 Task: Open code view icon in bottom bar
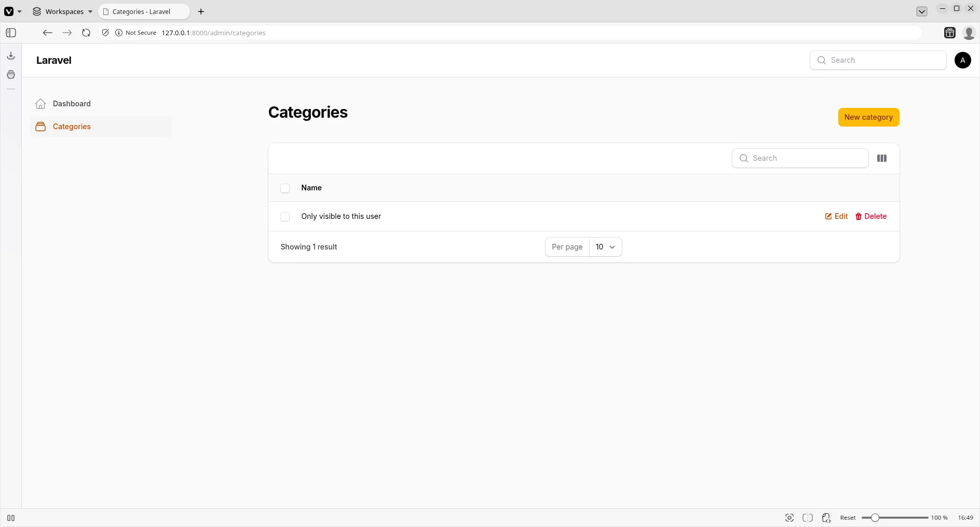[826, 518]
